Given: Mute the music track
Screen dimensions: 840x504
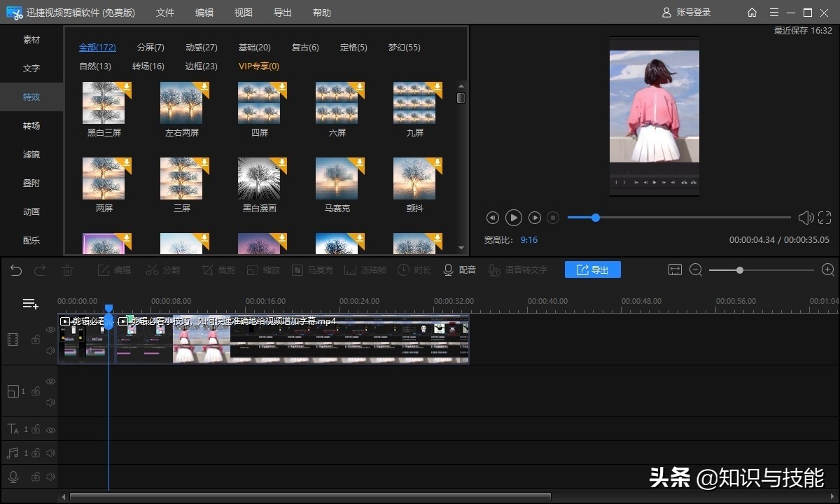Looking at the screenshot, I should [x=50, y=453].
